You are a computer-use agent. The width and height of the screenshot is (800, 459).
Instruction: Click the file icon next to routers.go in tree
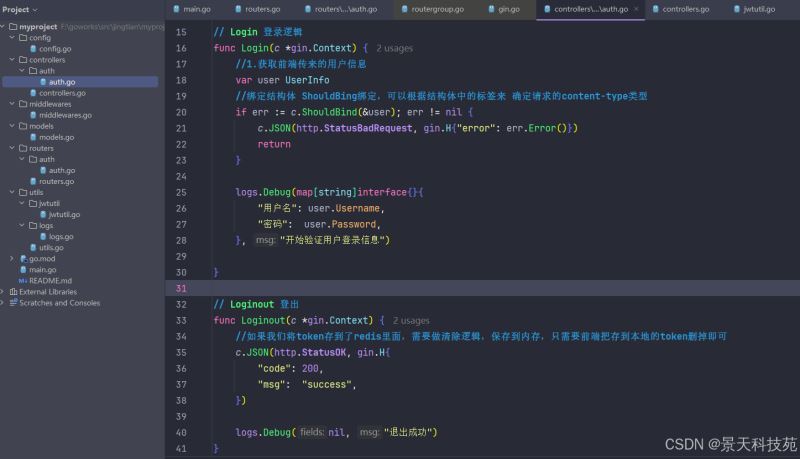coord(33,182)
